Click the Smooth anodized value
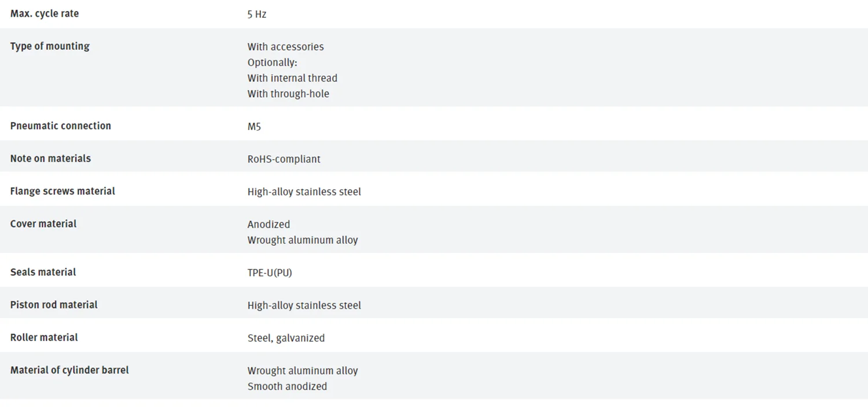 point(287,386)
